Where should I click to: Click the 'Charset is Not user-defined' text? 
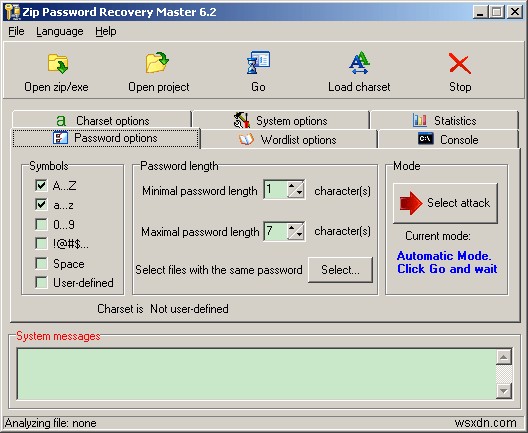click(x=163, y=309)
